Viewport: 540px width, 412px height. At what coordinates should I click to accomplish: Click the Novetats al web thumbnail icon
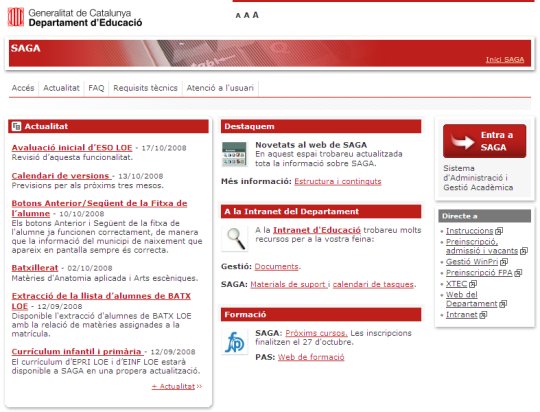tap(234, 154)
